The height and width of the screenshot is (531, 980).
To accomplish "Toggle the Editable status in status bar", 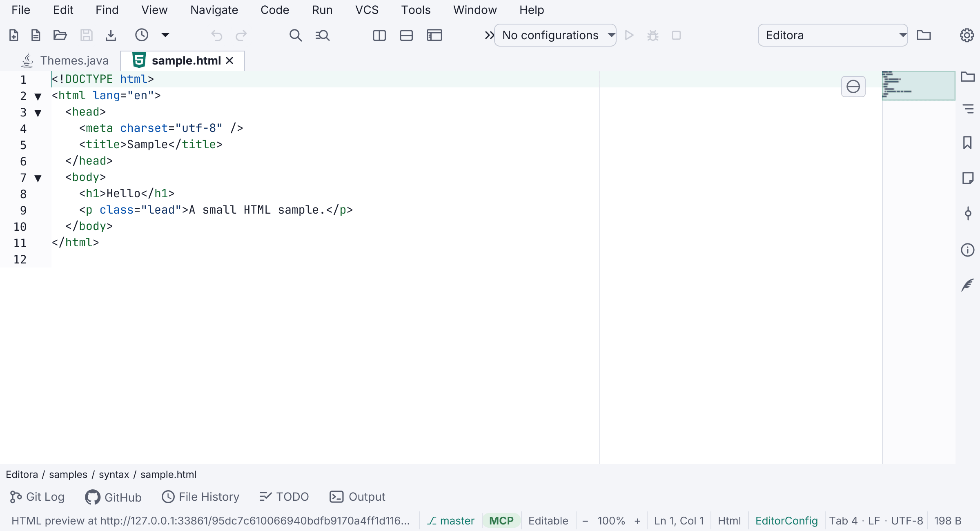I will [x=548, y=521].
